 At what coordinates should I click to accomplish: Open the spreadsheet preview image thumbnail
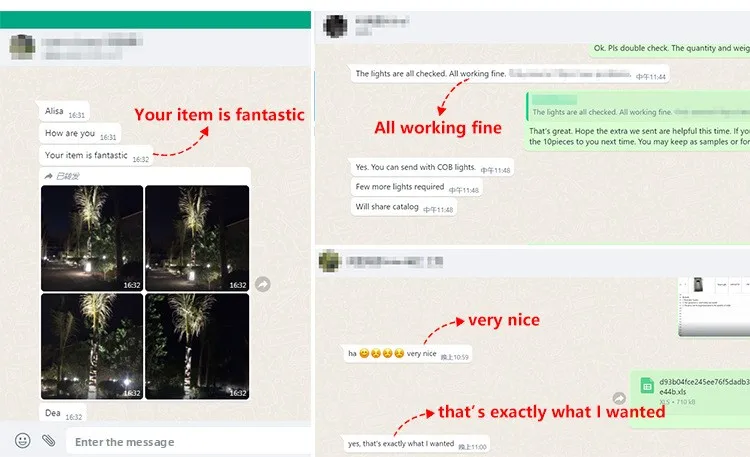714,307
